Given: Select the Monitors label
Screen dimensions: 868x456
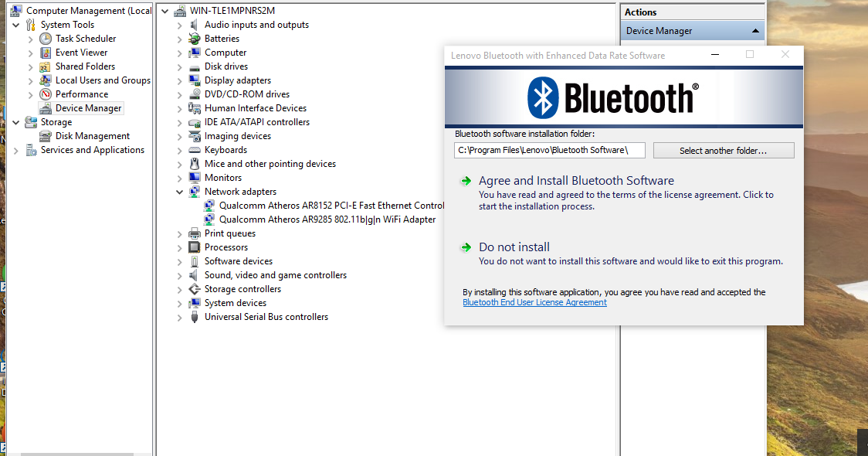Looking at the screenshot, I should pos(223,178).
